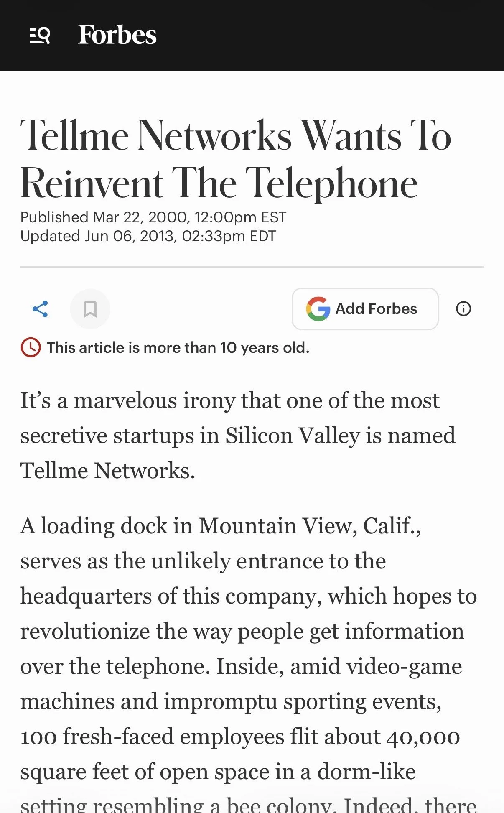Click the red clock icon
Viewport: 504px width, 813px height.
[31, 347]
